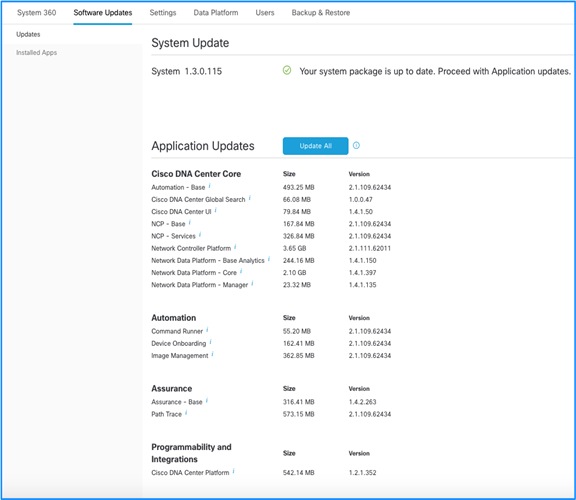
Task: Show info for Network Data Platform - Core
Action: (x=241, y=271)
